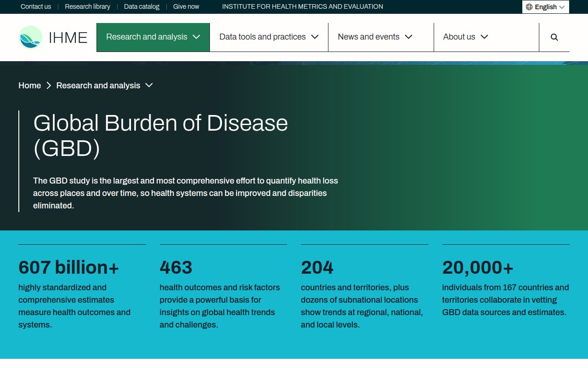Screen dimensions: 588x368
Task: Click the IHME wordmark text
Action: (68, 38)
